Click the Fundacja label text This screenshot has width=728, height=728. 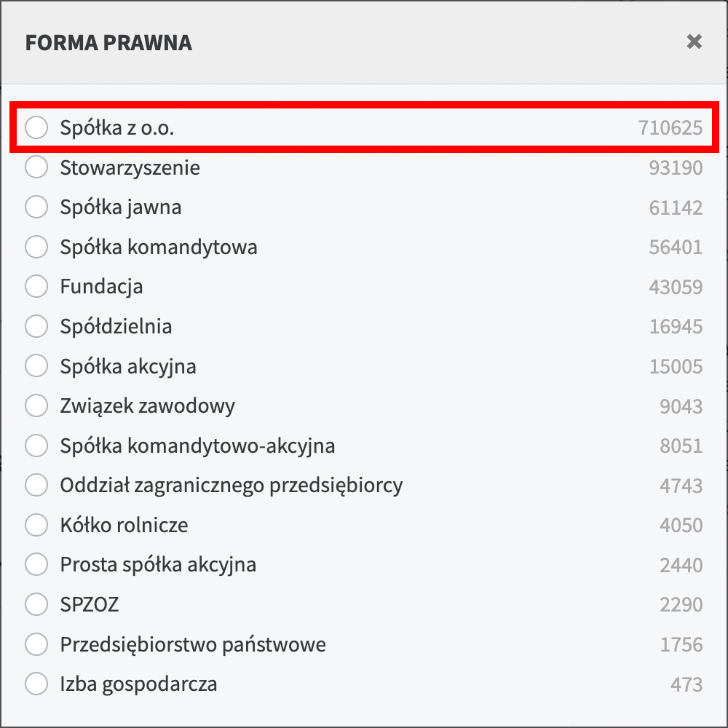pyautogui.click(x=100, y=286)
